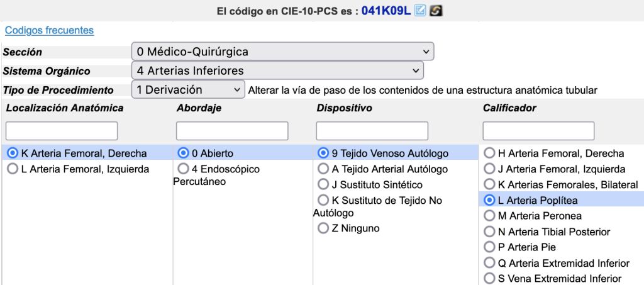Click the Localización Anatómica filter field
The height and width of the screenshot is (285, 644).
tap(62, 131)
